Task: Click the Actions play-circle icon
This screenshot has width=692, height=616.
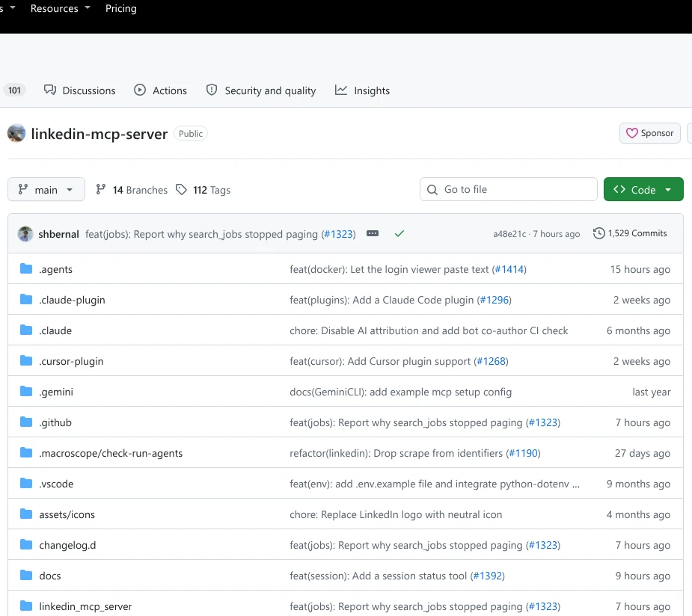Action: [140, 90]
